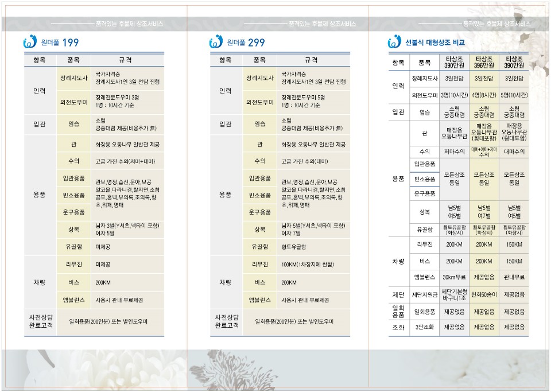Click 3명(10시간) in the comparison table
Screen dimensions: 551x392
click(454, 95)
